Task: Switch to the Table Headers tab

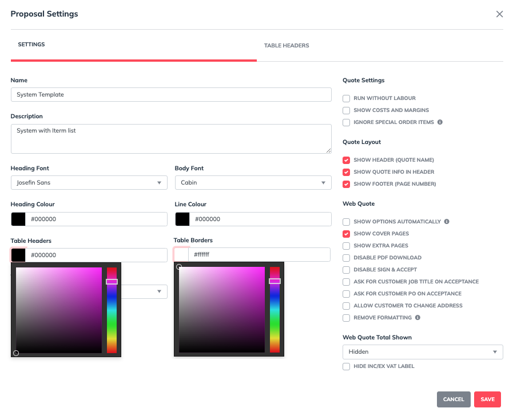Action: tap(287, 46)
